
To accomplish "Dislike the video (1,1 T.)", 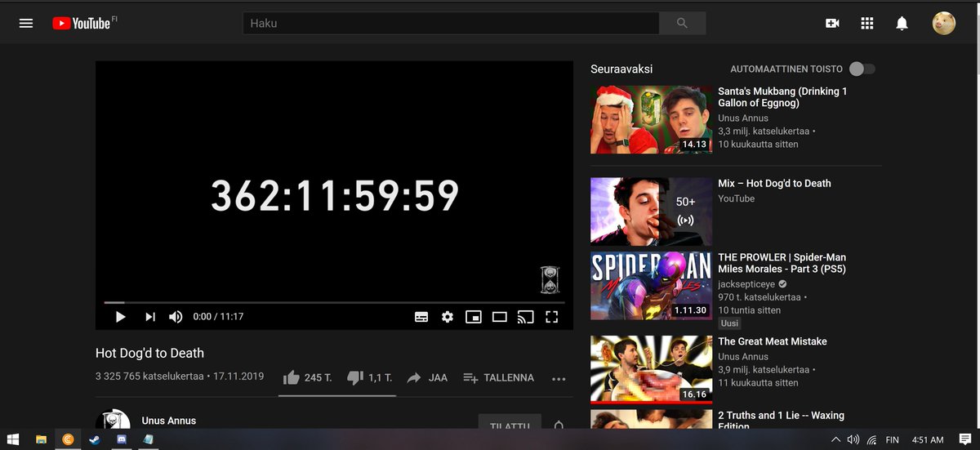I will (369, 377).
